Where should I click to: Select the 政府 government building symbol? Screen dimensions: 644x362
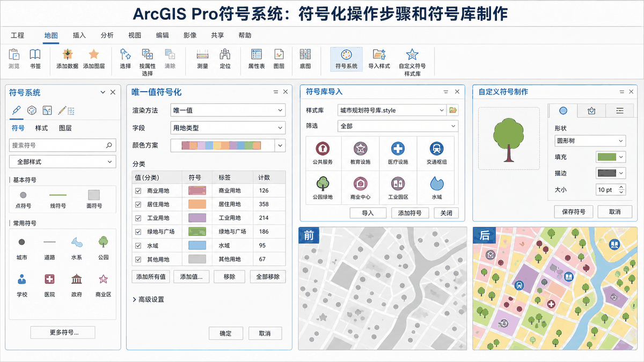pyautogui.click(x=77, y=285)
